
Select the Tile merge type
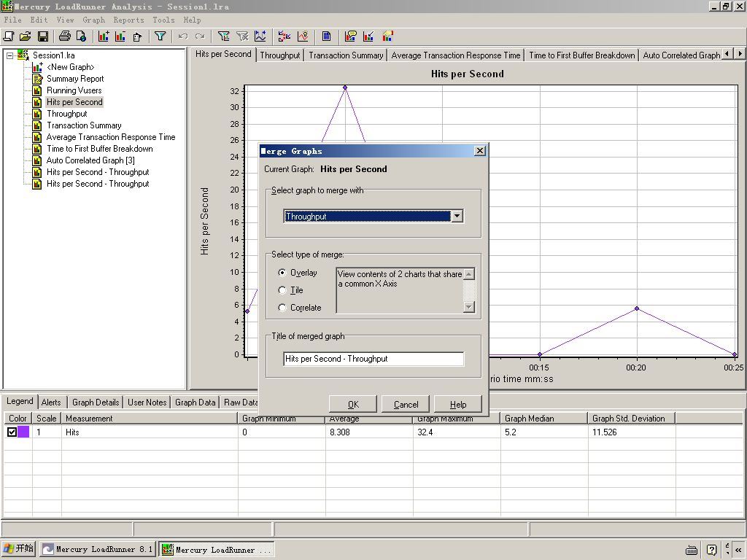click(x=282, y=290)
